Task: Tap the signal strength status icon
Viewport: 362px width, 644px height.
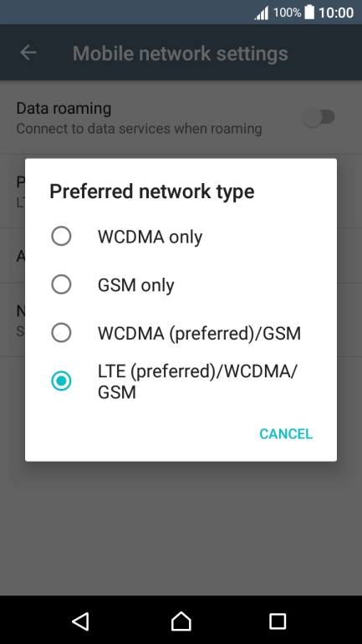Action: coord(262,13)
